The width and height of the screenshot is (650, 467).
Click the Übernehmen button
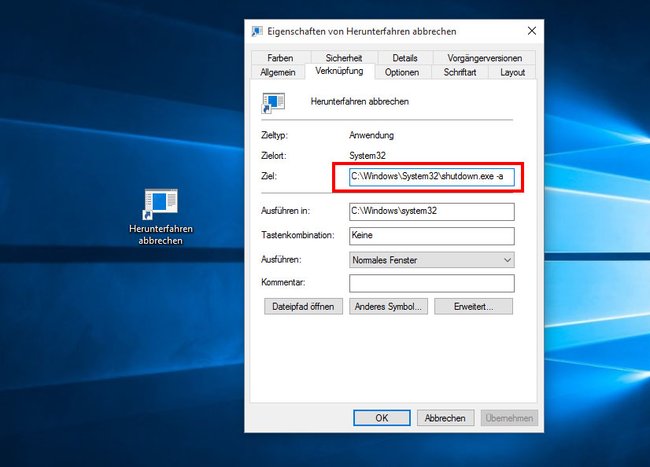(509, 418)
